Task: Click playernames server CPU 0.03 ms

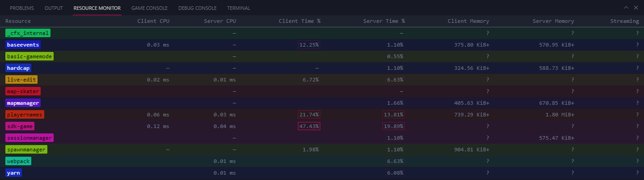Action: tap(225, 115)
